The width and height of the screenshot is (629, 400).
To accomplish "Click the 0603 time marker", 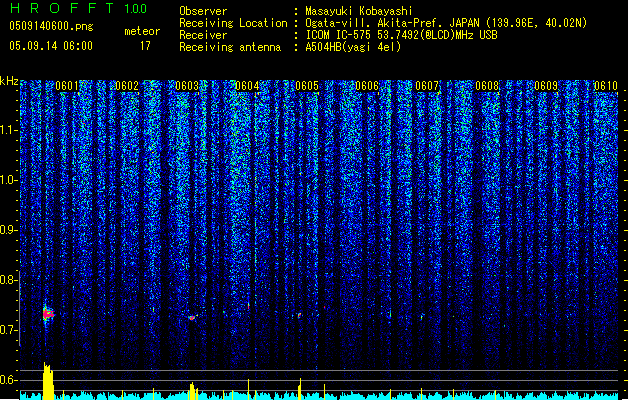I will click(187, 86).
